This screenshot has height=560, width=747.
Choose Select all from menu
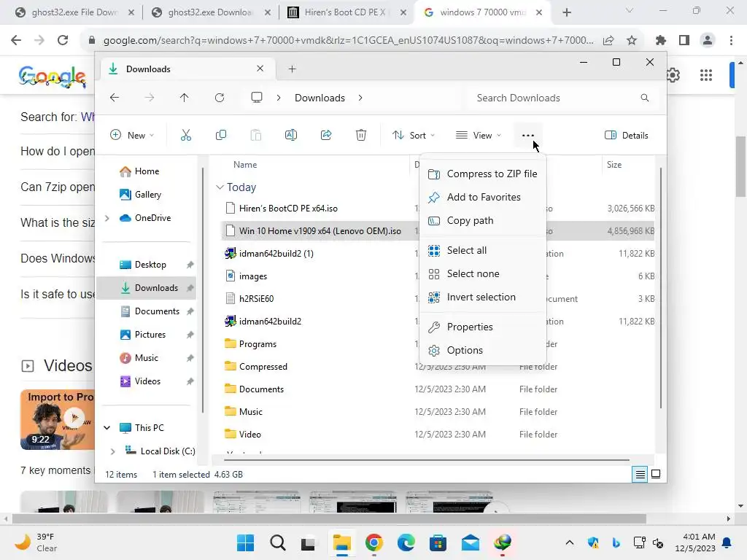point(483,251)
